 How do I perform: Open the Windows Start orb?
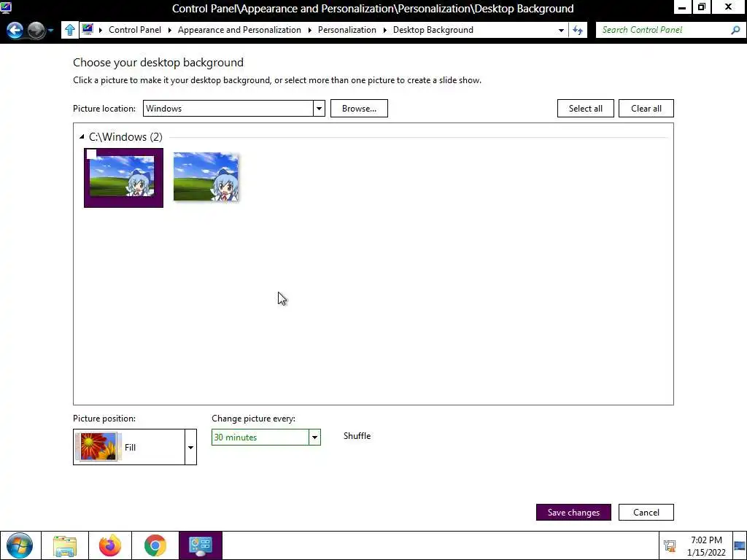coord(20,545)
